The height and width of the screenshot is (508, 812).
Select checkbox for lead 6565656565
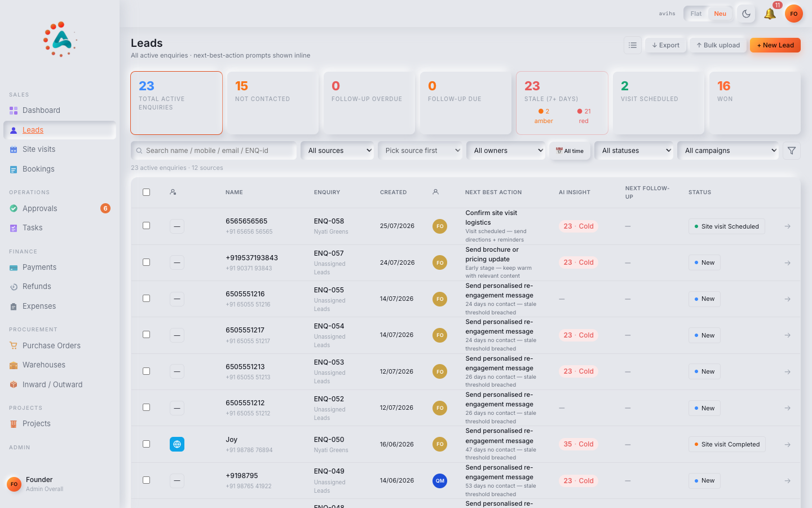(x=146, y=226)
